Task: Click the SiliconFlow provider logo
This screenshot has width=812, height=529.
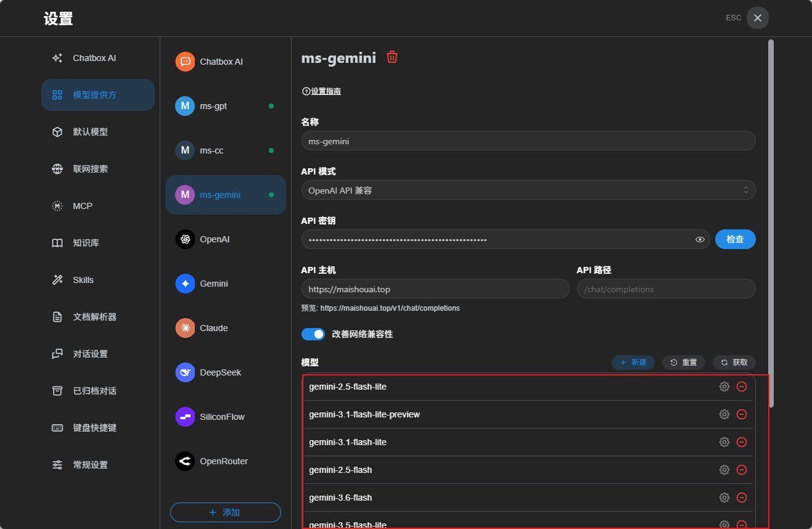Action: click(x=185, y=417)
